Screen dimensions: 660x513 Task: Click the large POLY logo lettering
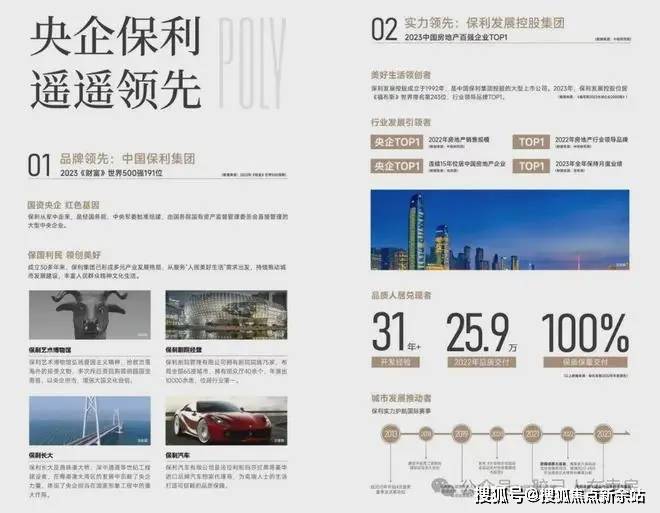[252, 63]
